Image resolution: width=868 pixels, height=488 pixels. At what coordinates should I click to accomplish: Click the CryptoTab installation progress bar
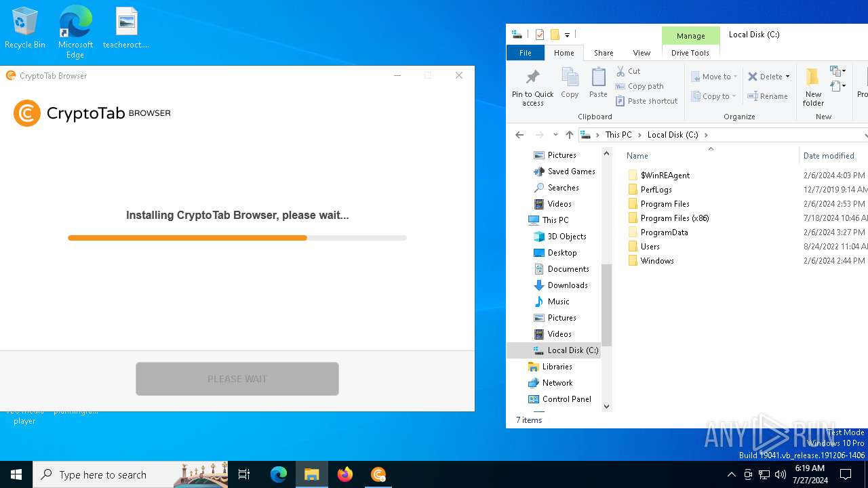(237, 238)
